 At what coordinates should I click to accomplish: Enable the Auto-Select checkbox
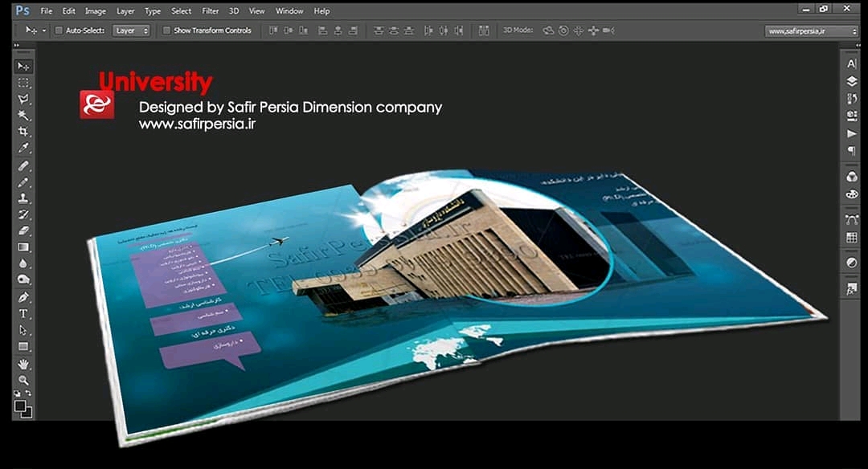coord(59,31)
